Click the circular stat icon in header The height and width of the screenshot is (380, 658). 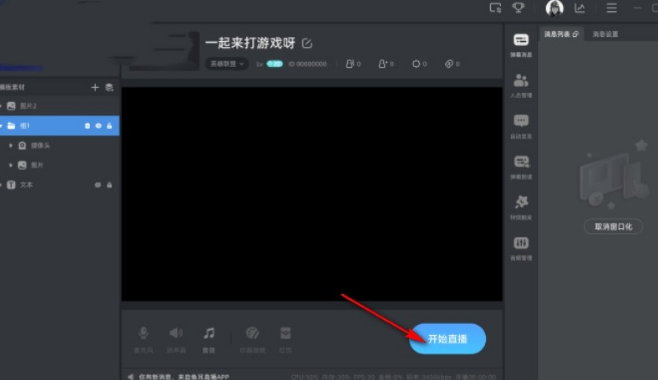416,64
